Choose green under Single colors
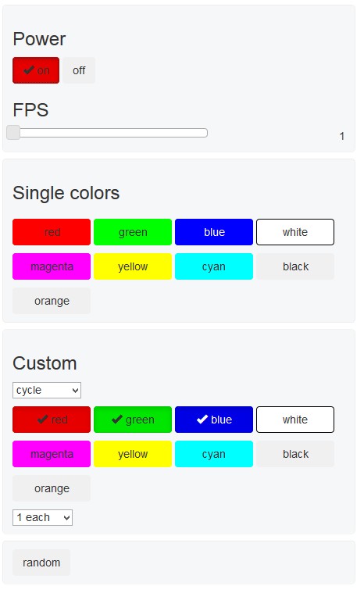This screenshot has width=364, height=593. pyautogui.click(x=133, y=232)
